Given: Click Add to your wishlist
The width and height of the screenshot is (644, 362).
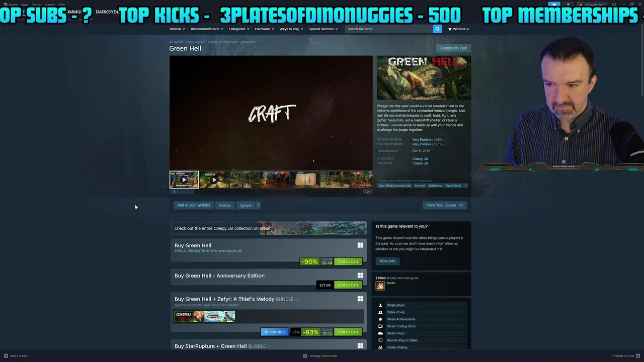Looking at the screenshot, I should pos(193,205).
